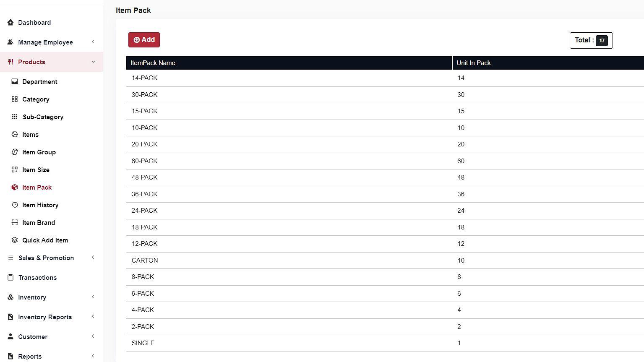Click the Transactions clipboard icon
This screenshot has height=362, width=644.
point(10,278)
